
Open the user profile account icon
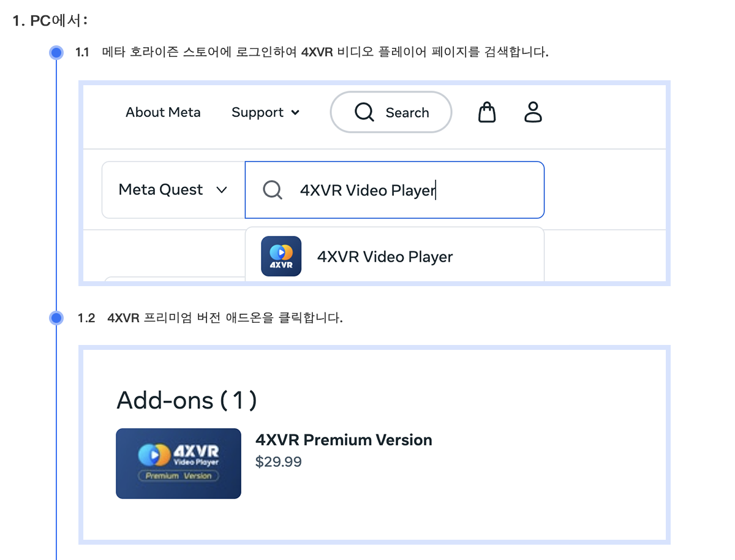click(533, 112)
